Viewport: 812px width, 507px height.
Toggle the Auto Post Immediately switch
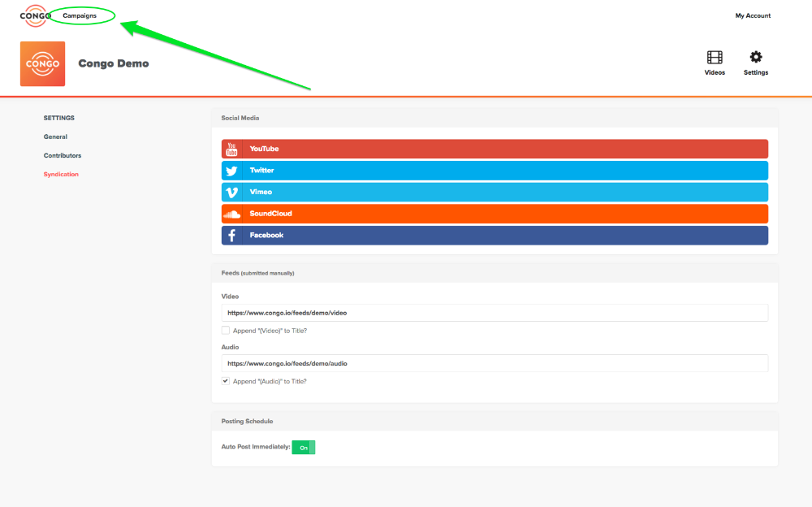(x=304, y=448)
